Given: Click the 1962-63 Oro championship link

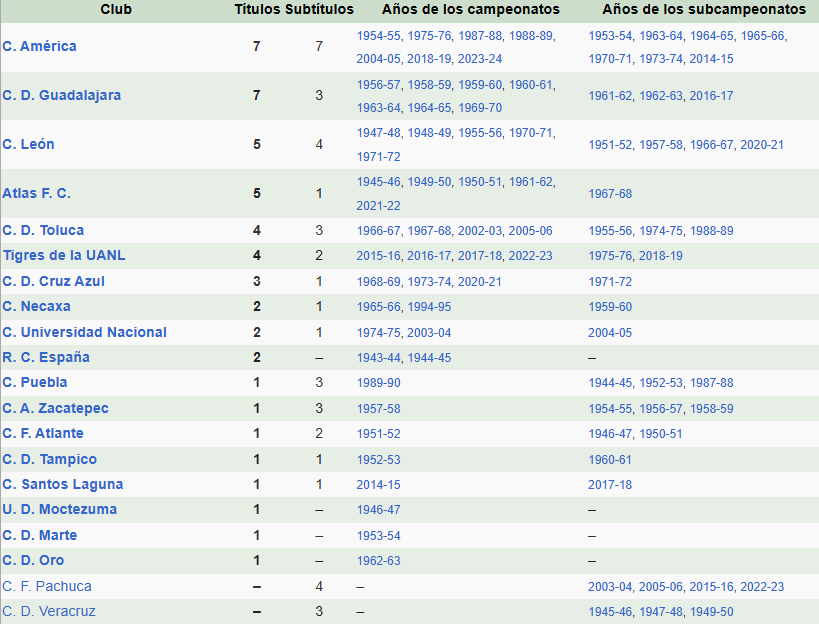Looking at the screenshot, I should click(378, 561).
